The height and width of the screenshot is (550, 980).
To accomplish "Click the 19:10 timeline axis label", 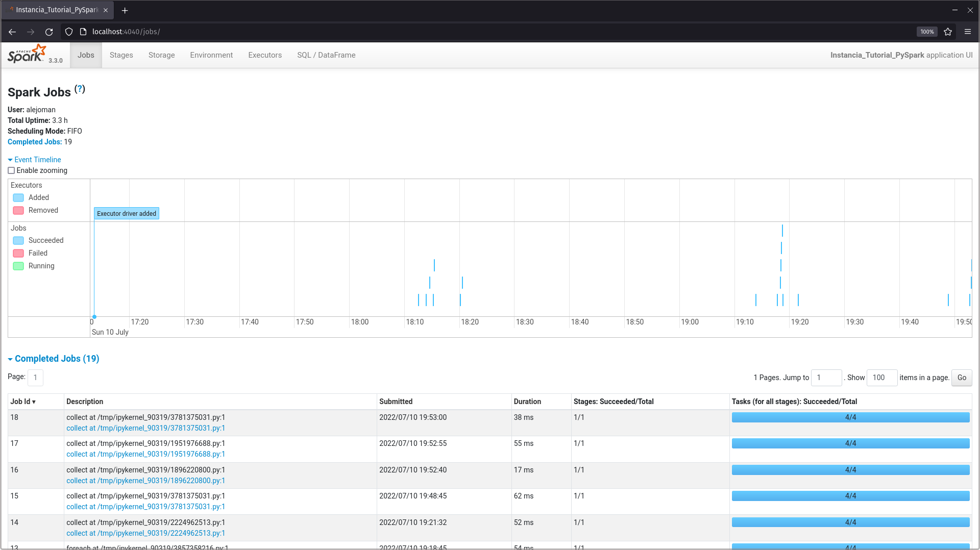I will click(x=745, y=322).
